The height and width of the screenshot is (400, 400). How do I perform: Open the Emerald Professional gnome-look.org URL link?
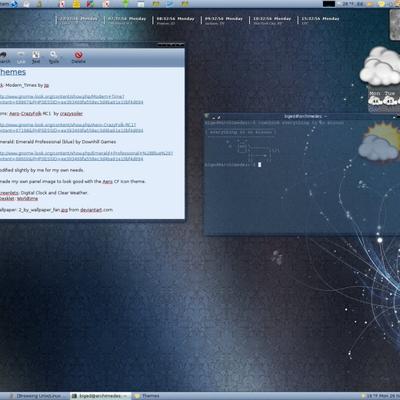[x=86, y=156]
